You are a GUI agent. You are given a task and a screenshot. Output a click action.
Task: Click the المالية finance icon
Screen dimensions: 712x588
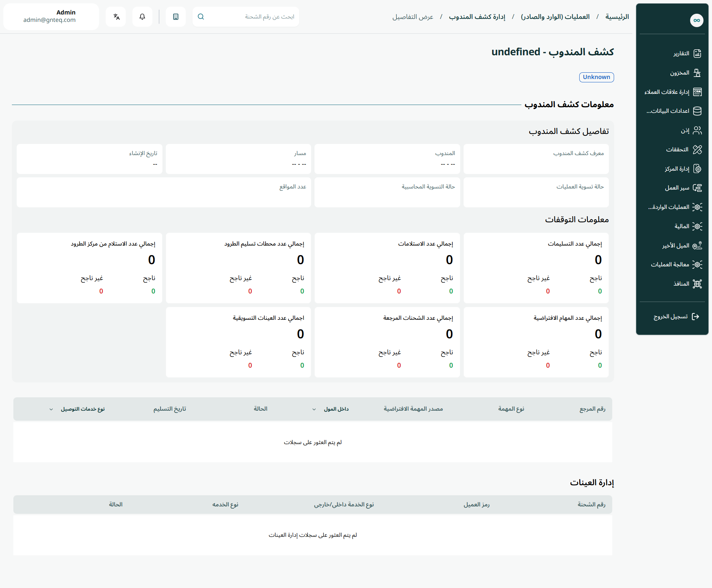(x=697, y=226)
